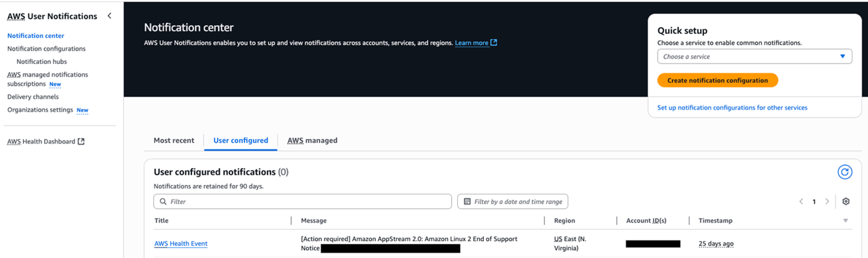Open Notification center in sidebar
This screenshot has height=258, width=868.
coord(36,36)
